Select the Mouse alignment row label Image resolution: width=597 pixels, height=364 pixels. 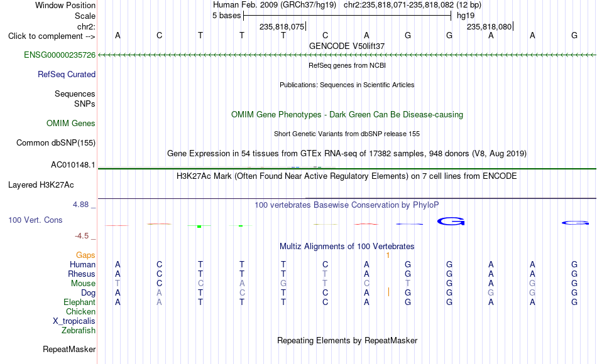(83, 284)
